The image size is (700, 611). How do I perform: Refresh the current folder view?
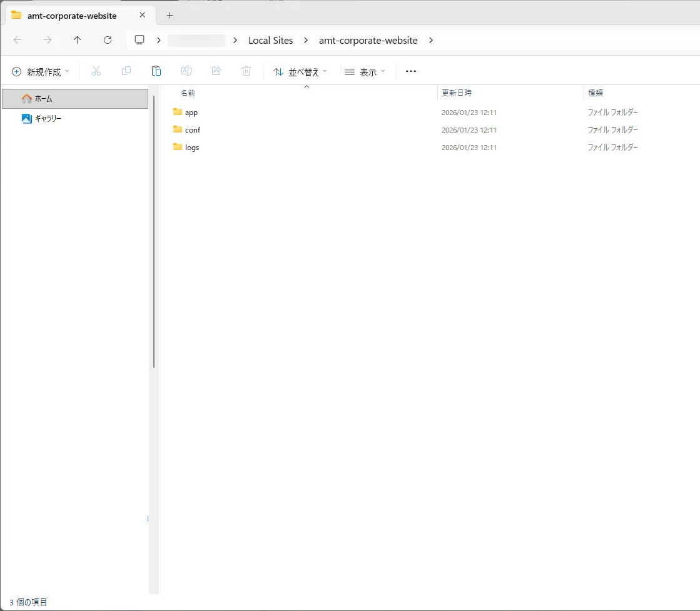point(108,40)
